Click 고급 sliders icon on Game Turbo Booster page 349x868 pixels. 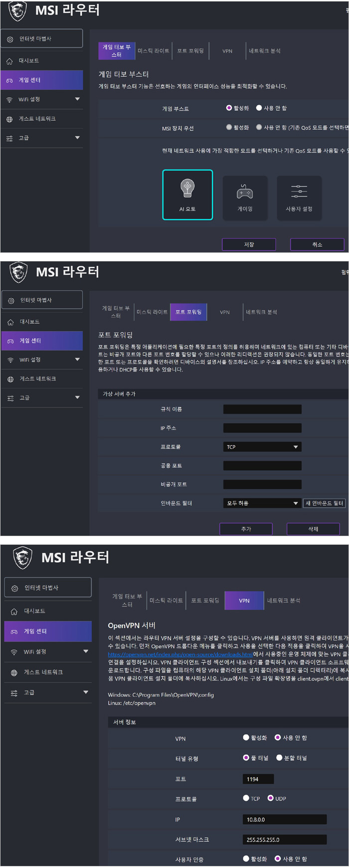click(9, 138)
